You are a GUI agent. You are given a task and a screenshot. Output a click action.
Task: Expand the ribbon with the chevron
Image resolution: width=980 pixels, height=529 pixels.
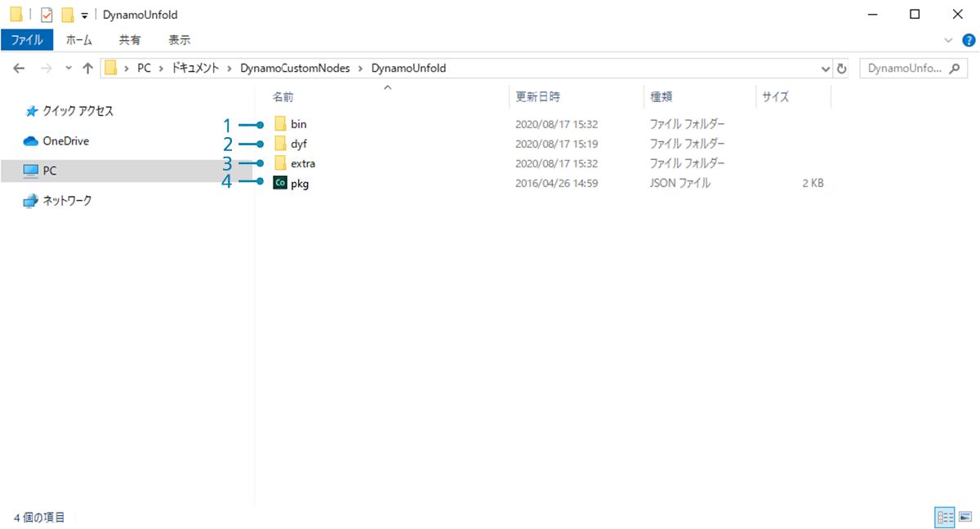point(948,40)
